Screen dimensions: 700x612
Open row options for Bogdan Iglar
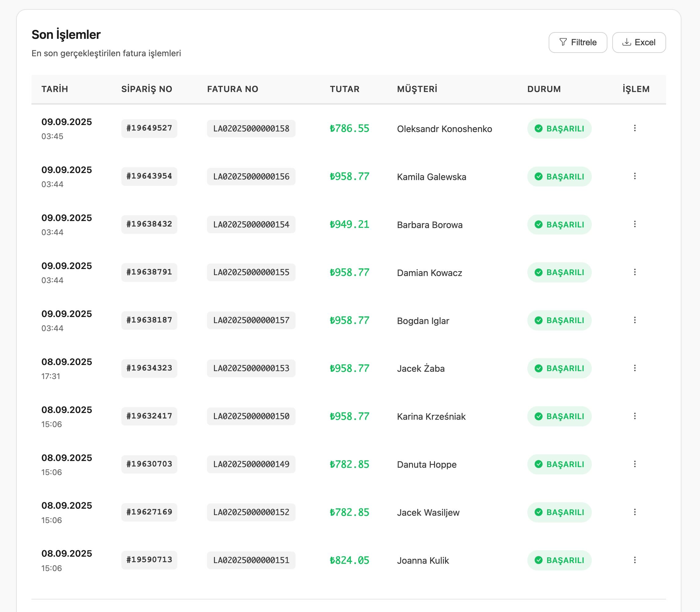tap(635, 320)
